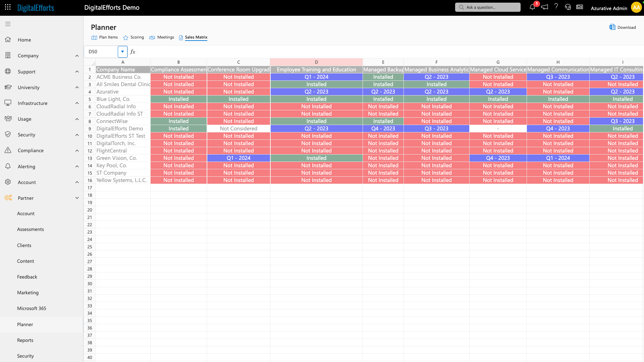
Task: Go to Home in sidebar
Action: tap(24, 40)
